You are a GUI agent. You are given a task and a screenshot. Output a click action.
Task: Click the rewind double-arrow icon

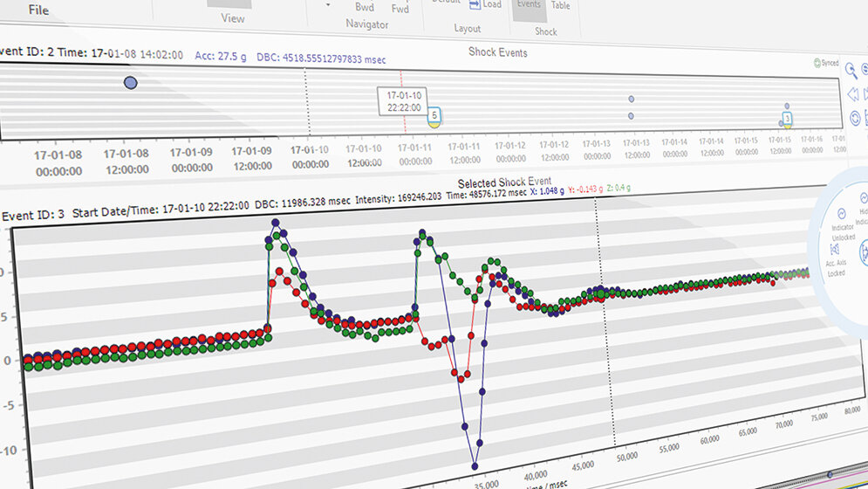point(854,94)
